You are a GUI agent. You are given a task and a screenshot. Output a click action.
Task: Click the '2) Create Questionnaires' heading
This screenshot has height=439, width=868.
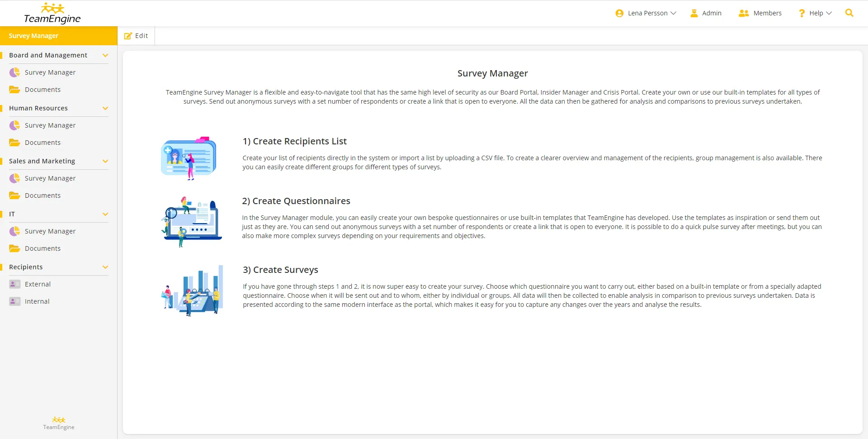point(296,201)
